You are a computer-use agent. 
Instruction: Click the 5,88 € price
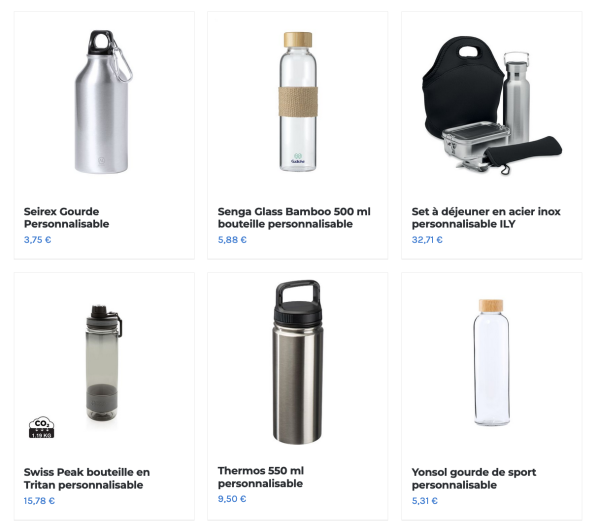point(232,240)
